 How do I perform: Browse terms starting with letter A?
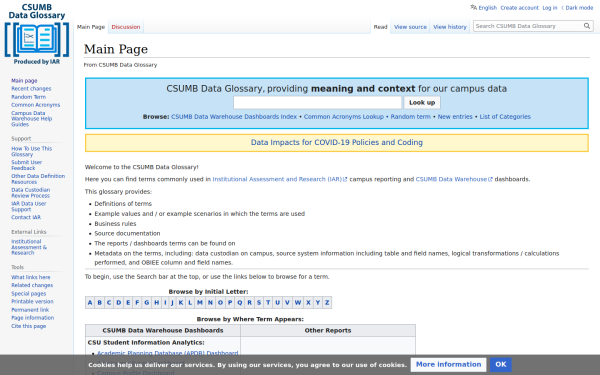coord(90,302)
